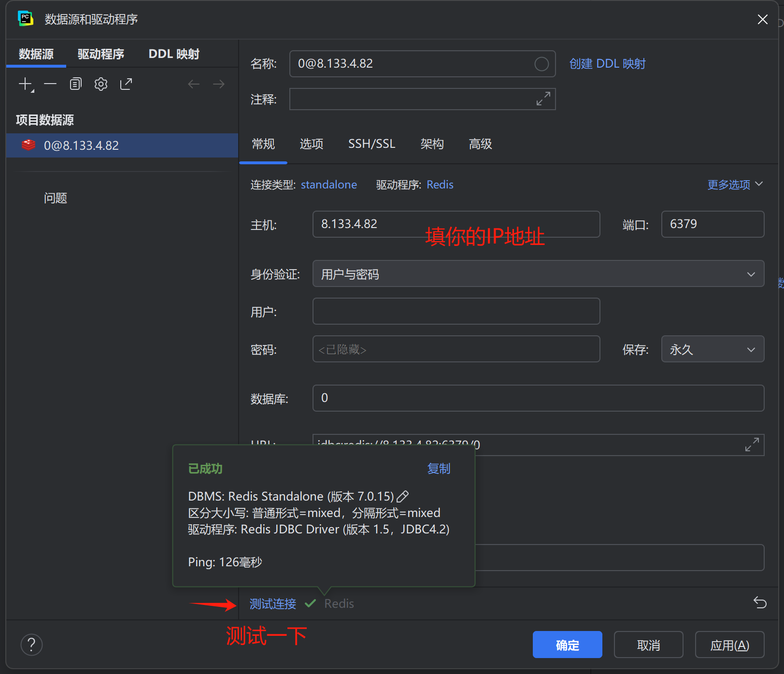Open help question mark button
784x674 pixels.
pyautogui.click(x=31, y=645)
